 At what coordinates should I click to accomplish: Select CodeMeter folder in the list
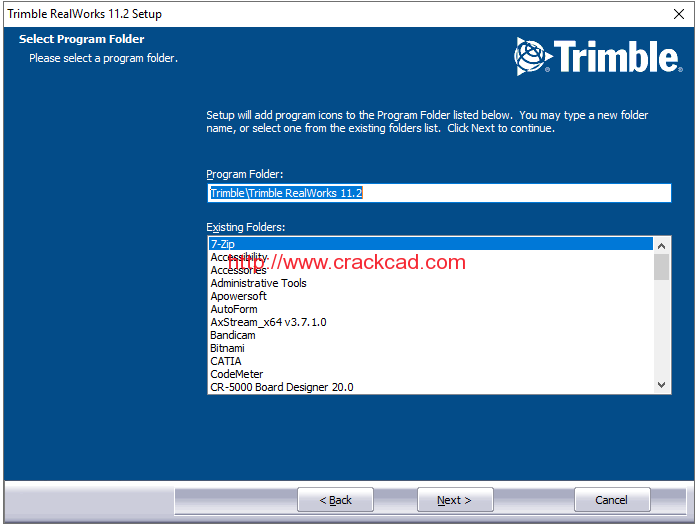[430, 374]
